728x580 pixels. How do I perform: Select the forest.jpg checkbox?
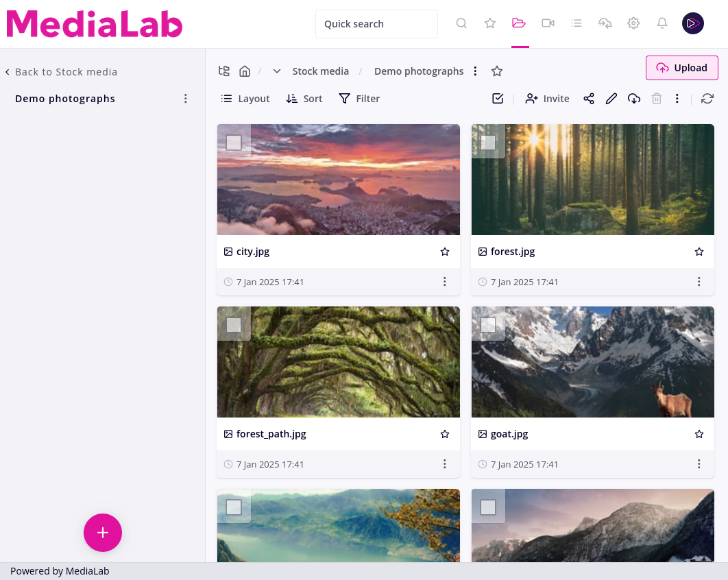tap(488, 143)
